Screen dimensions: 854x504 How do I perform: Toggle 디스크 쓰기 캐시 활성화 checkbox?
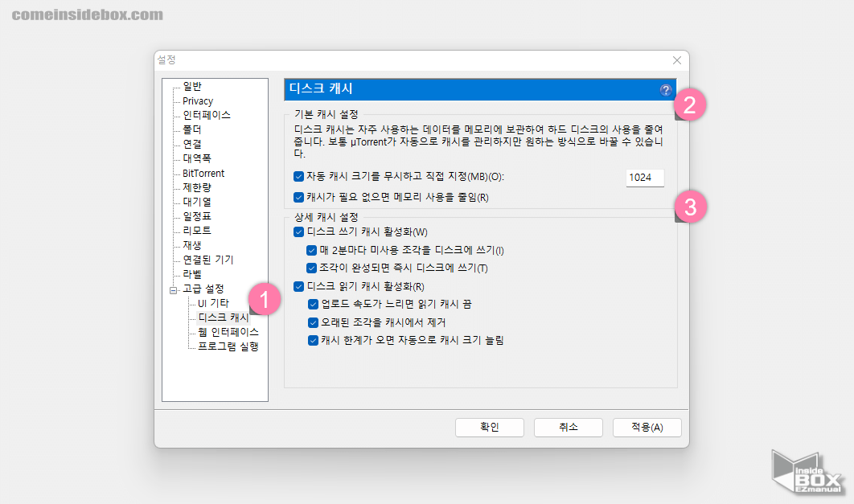[x=298, y=232]
